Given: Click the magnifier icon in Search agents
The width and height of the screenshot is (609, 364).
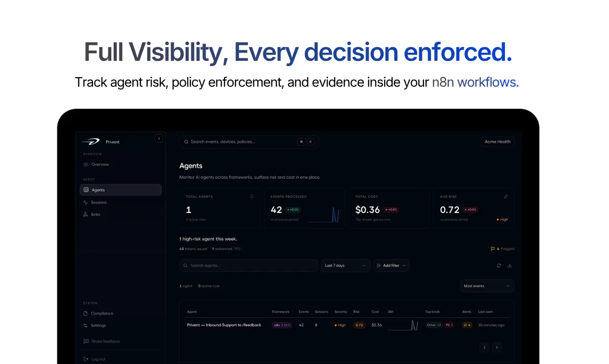Looking at the screenshot, I should click(x=186, y=265).
